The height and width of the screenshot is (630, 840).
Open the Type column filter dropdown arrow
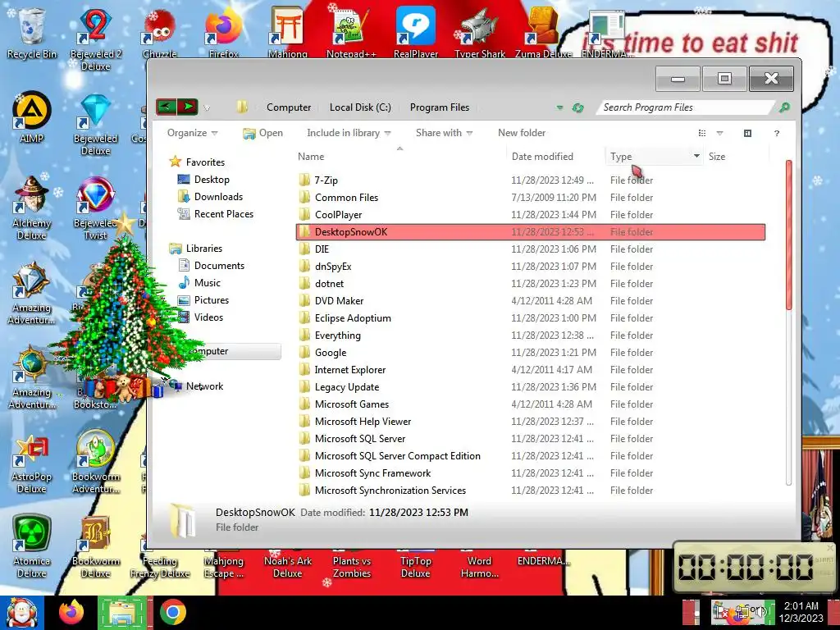[x=696, y=156]
